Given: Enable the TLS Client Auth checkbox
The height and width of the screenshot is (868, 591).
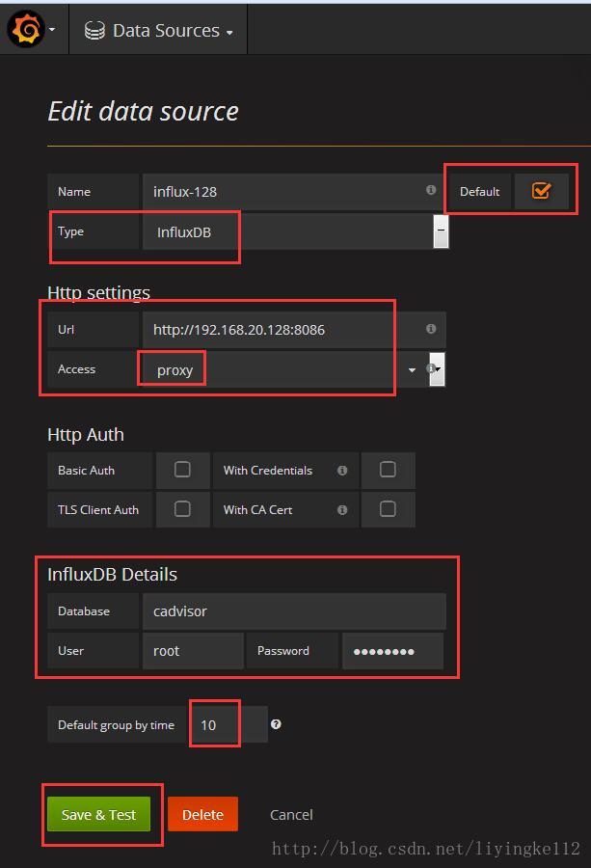Looking at the screenshot, I should click(182, 508).
